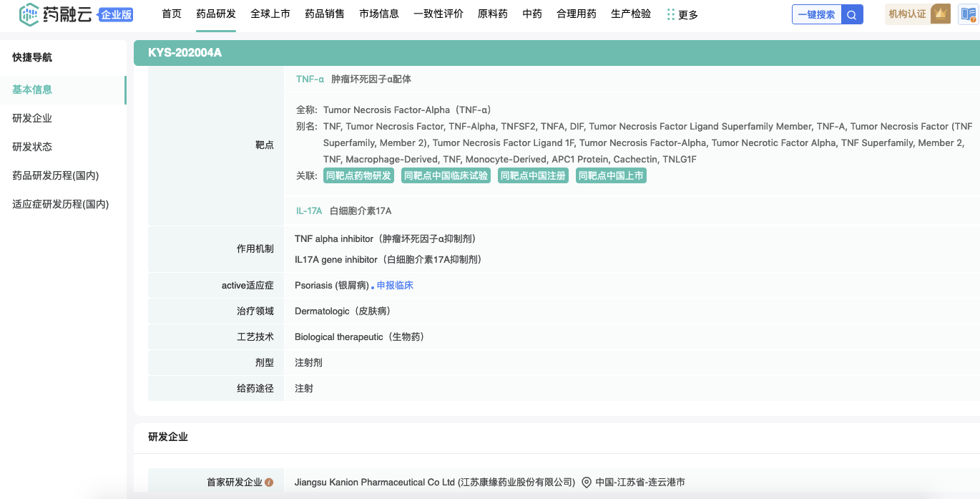Click the 企业版 badge
The image size is (980, 499).
tap(117, 14)
